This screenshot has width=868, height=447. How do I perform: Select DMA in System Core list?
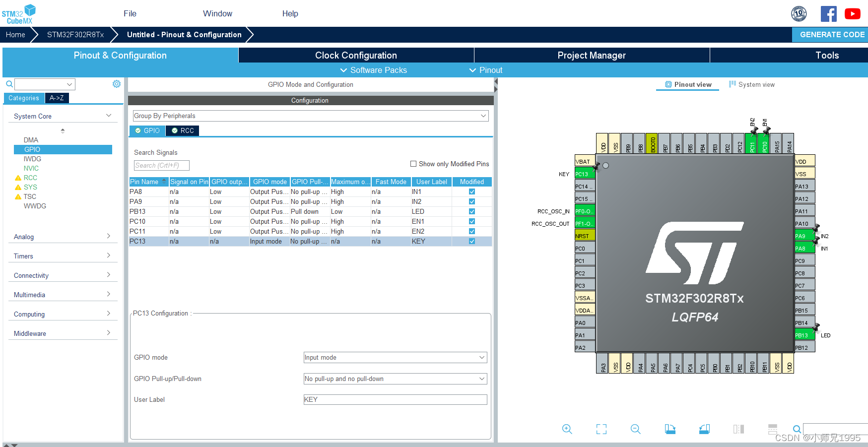click(31, 140)
